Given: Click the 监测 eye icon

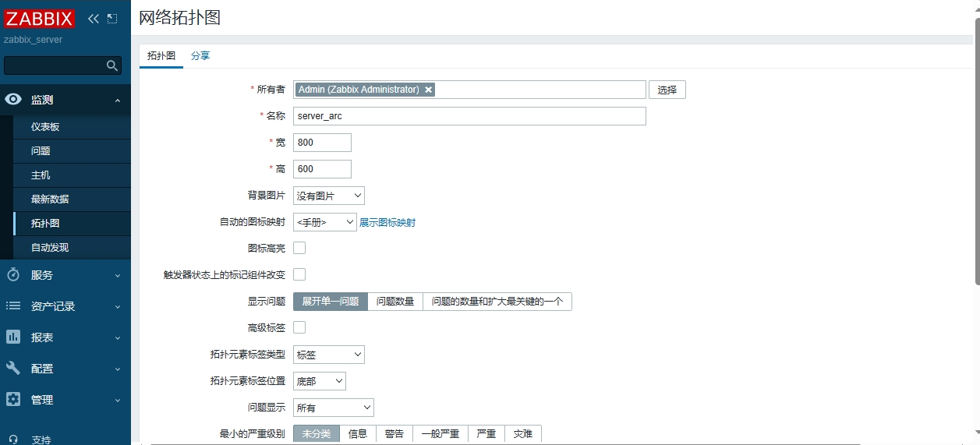Looking at the screenshot, I should point(13,100).
